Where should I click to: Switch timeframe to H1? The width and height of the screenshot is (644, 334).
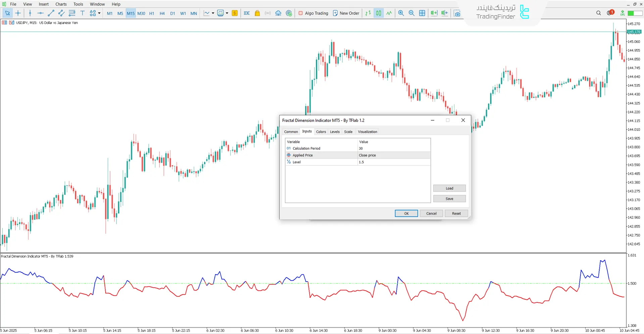pyautogui.click(x=152, y=13)
